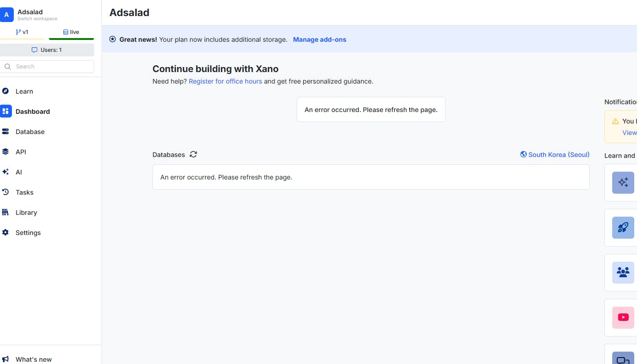
Task: Open the Database menu item
Action: point(30,132)
